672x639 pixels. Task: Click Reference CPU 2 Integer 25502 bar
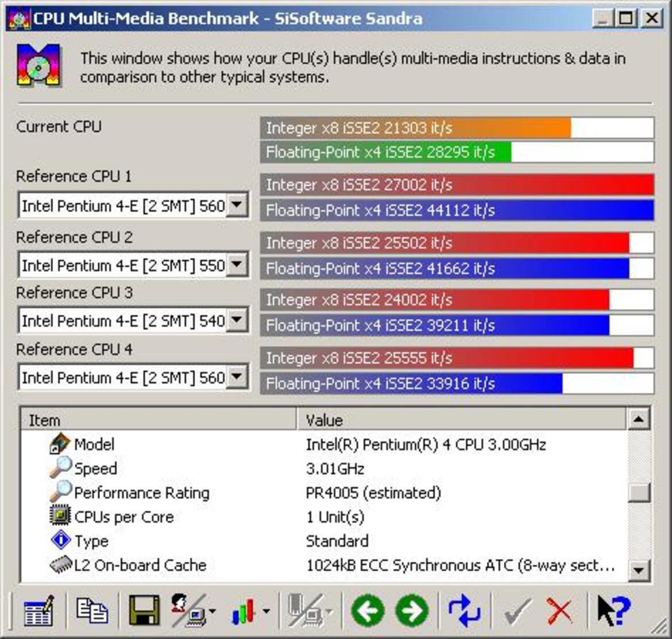457,243
